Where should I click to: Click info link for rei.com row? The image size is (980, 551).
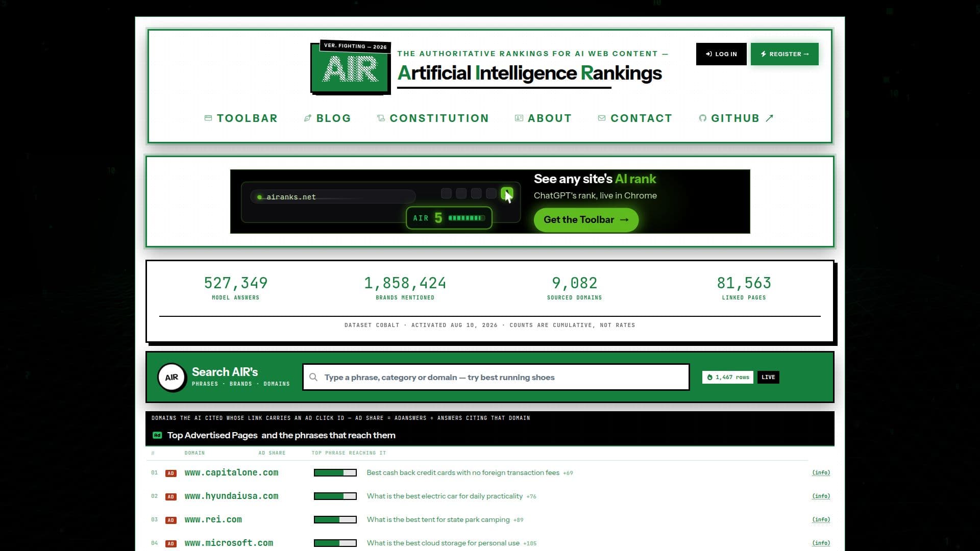821,520
